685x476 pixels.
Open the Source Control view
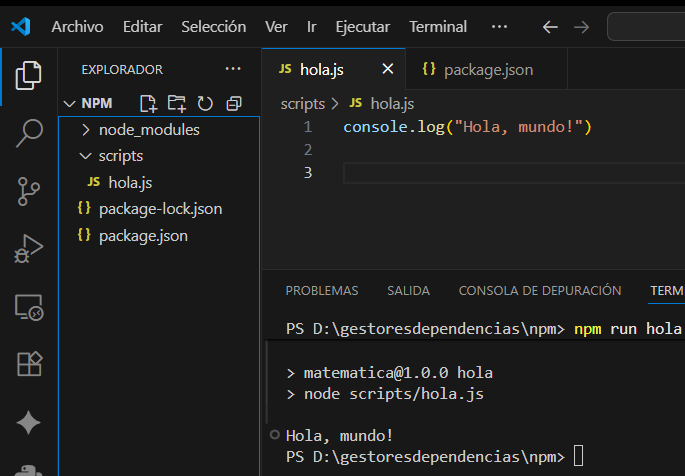[x=29, y=190]
